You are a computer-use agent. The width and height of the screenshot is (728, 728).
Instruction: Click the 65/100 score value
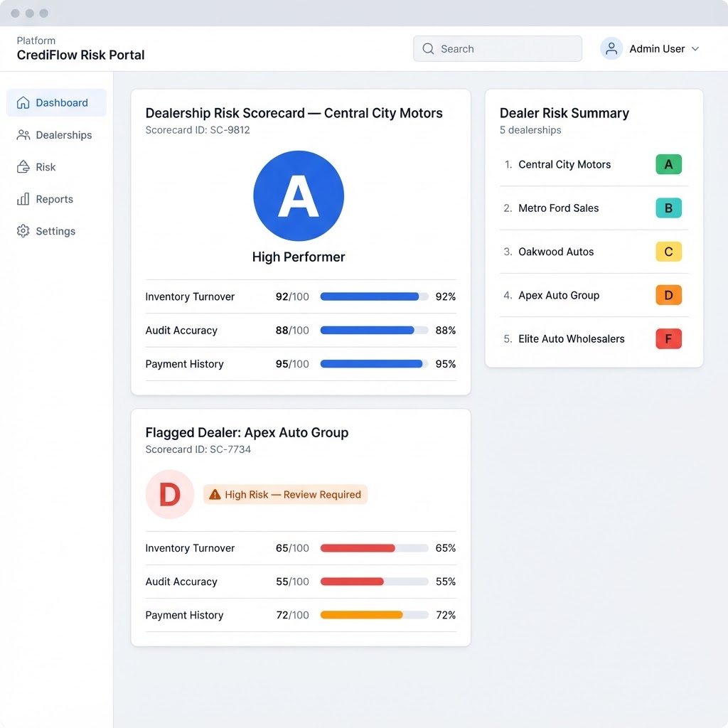click(292, 548)
